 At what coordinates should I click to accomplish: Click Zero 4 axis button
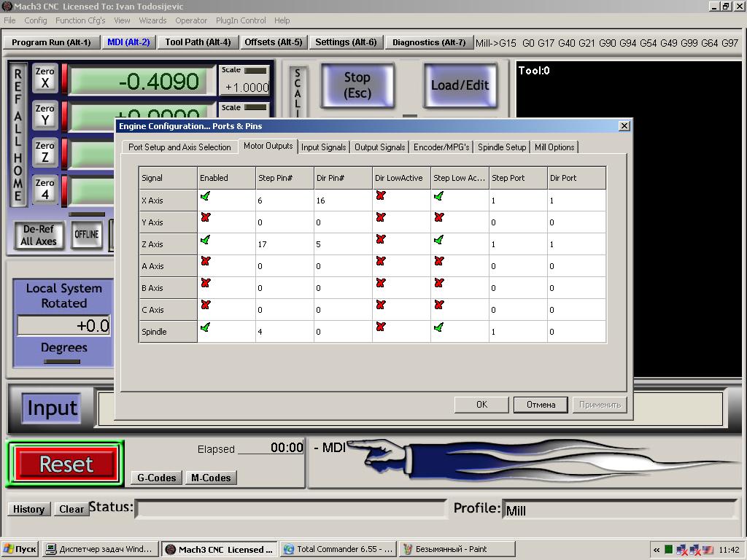pyautogui.click(x=44, y=190)
